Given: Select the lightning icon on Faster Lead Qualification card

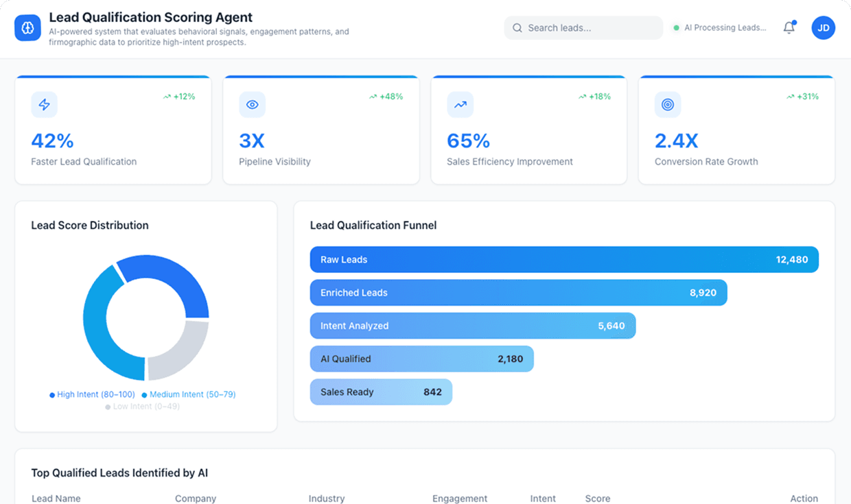Looking at the screenshot, I should 43,104.
